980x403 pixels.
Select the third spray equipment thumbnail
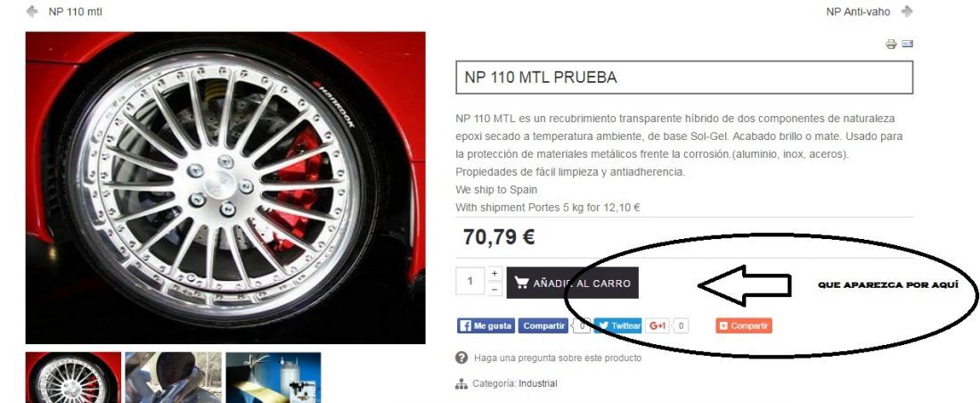274,377
